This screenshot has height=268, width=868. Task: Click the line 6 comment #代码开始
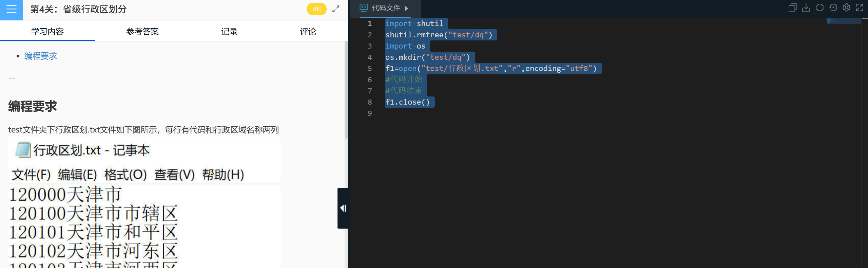[404, 80]
